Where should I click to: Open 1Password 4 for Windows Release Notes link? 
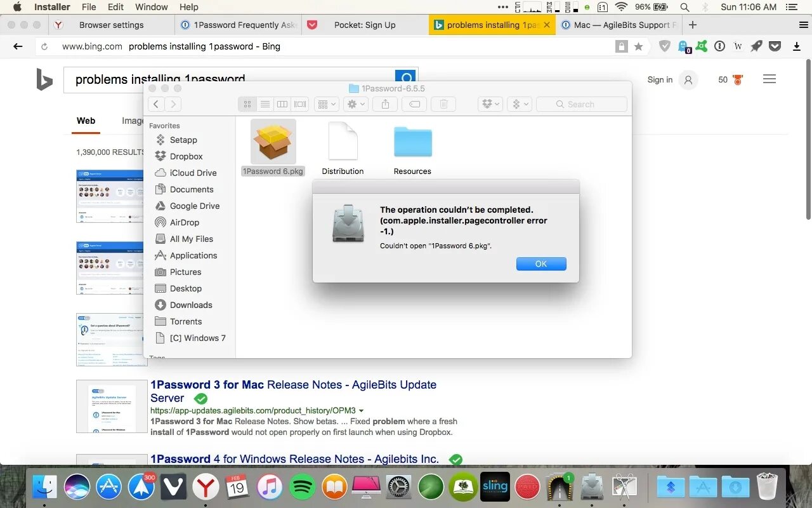tap(294, 459)
